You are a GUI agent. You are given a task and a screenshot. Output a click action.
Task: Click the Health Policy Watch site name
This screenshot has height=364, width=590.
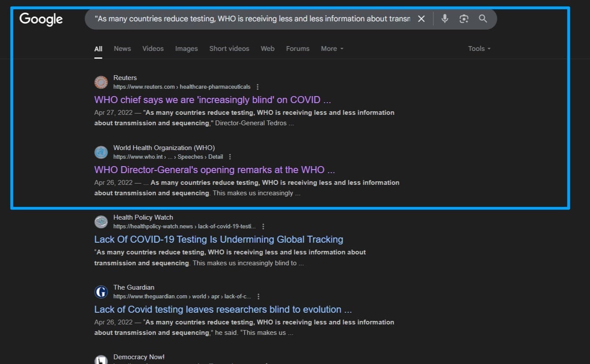tap(143, 217)
